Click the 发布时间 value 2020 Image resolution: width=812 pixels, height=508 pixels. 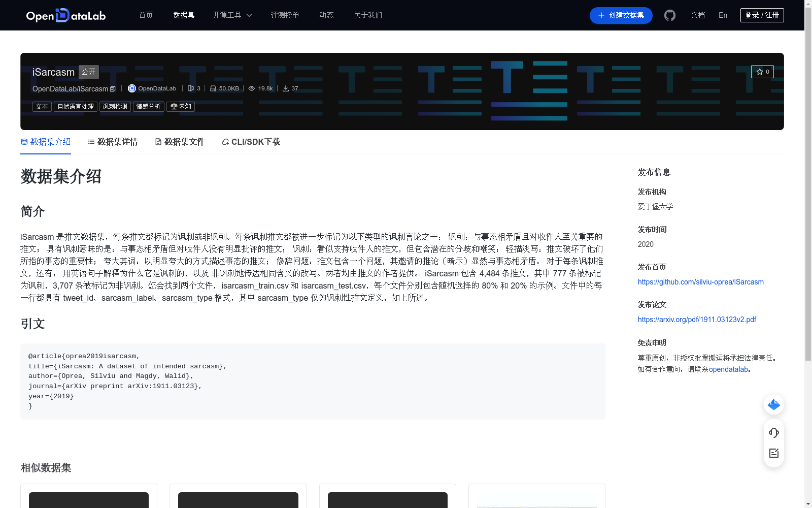(646, 244)
